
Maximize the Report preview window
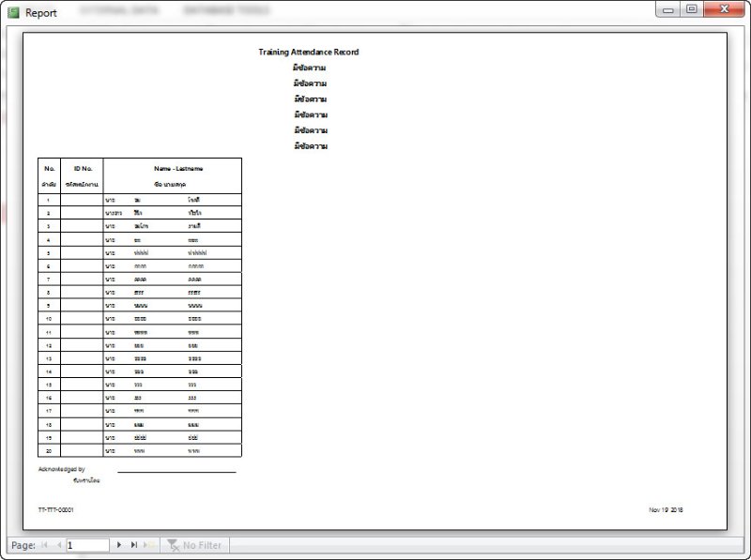point(691,10)
